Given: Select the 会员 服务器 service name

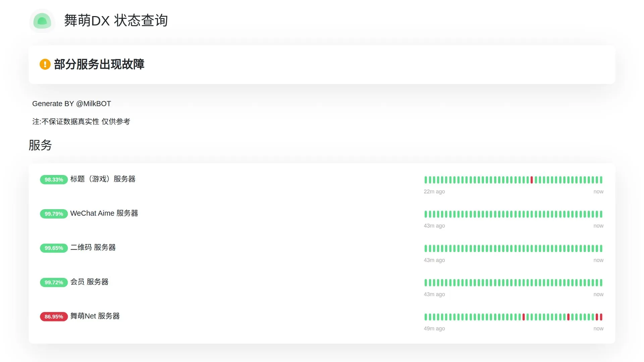Looking at the screenshot, I should [x=89, y=282].
